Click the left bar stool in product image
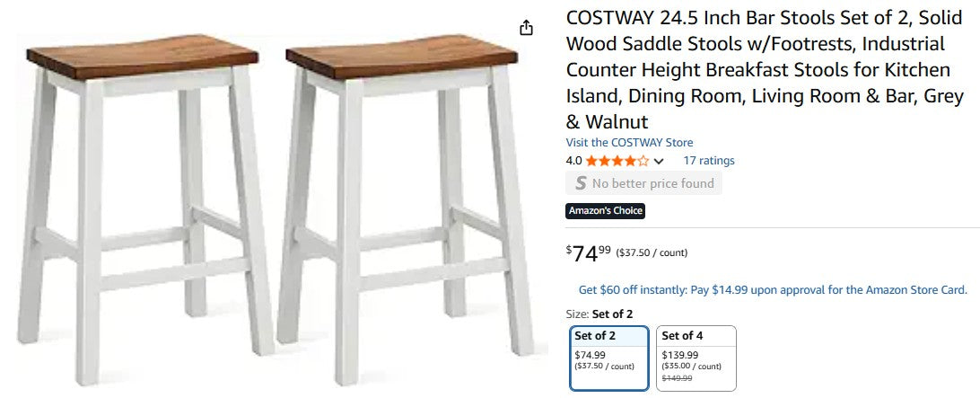 pos(145,207)
